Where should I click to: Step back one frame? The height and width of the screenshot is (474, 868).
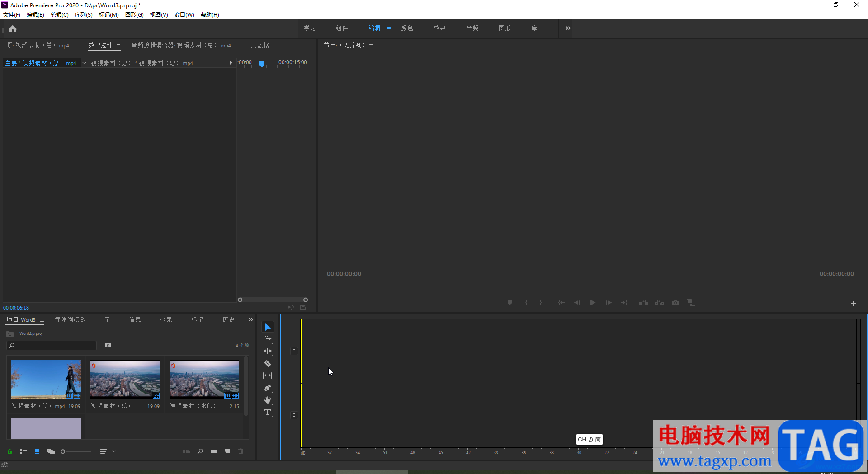[577, 303]
